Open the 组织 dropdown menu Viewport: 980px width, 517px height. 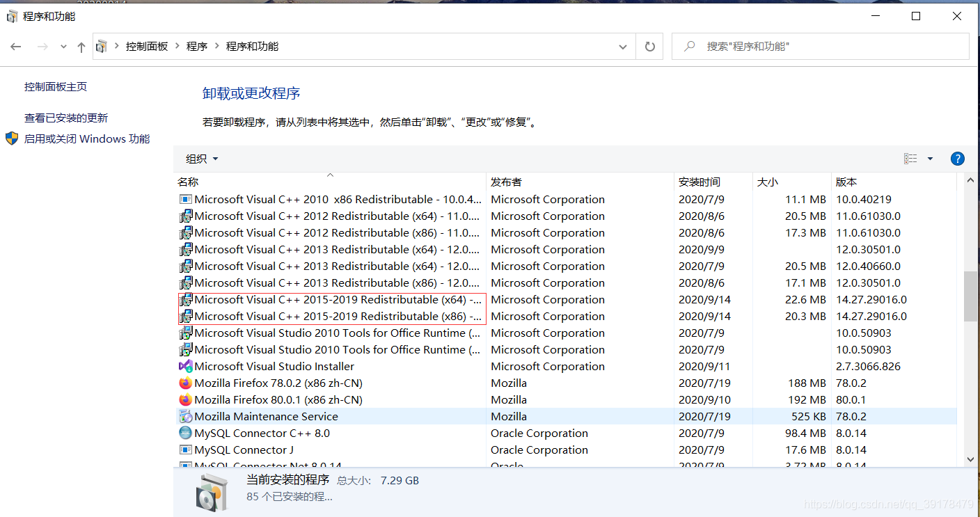click(200, 158)
